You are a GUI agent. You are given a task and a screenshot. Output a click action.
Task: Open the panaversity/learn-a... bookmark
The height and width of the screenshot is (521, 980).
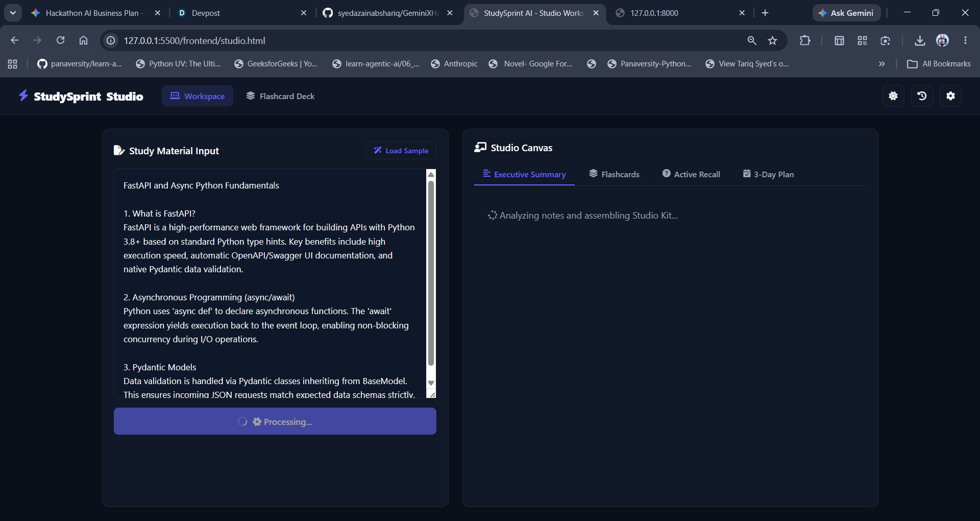(x=80, y=64)
